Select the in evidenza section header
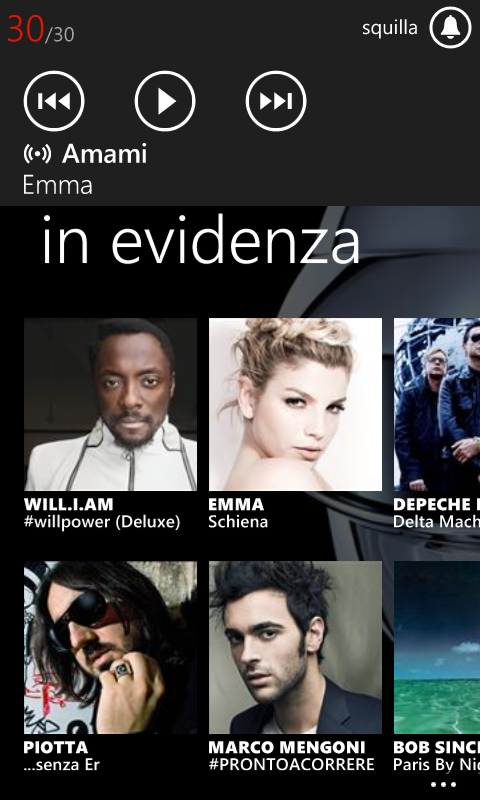Image resolution: width=480 pixels, height=800 pixels. click(200, 240)
